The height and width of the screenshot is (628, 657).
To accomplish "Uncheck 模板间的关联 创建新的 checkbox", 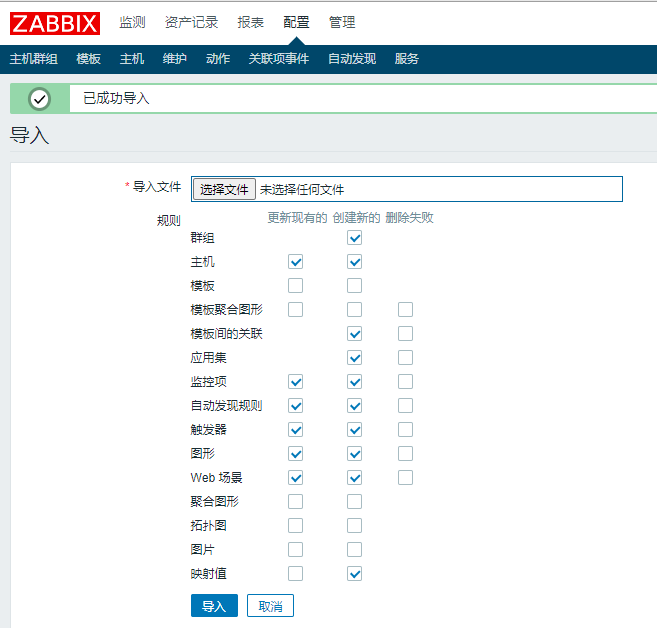I will point(354,334).
